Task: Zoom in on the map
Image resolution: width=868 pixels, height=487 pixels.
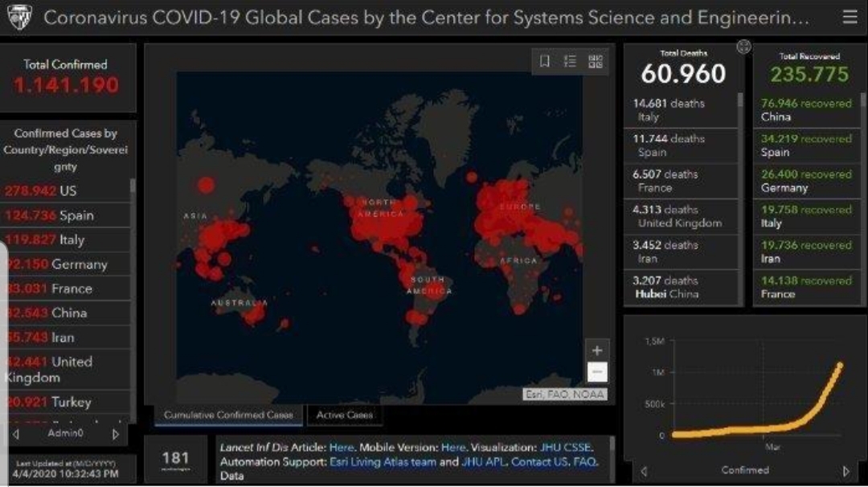Action: (x=597, y=350)
